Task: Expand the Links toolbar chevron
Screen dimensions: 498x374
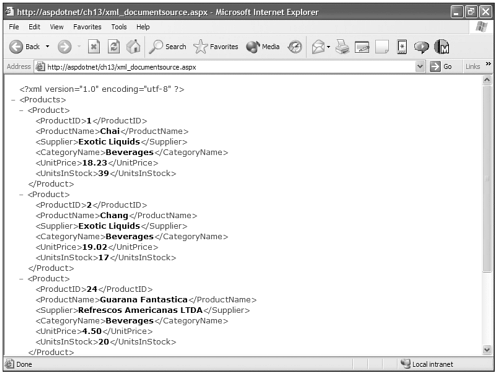Action: pyautogui.click(x=488, y=63)
